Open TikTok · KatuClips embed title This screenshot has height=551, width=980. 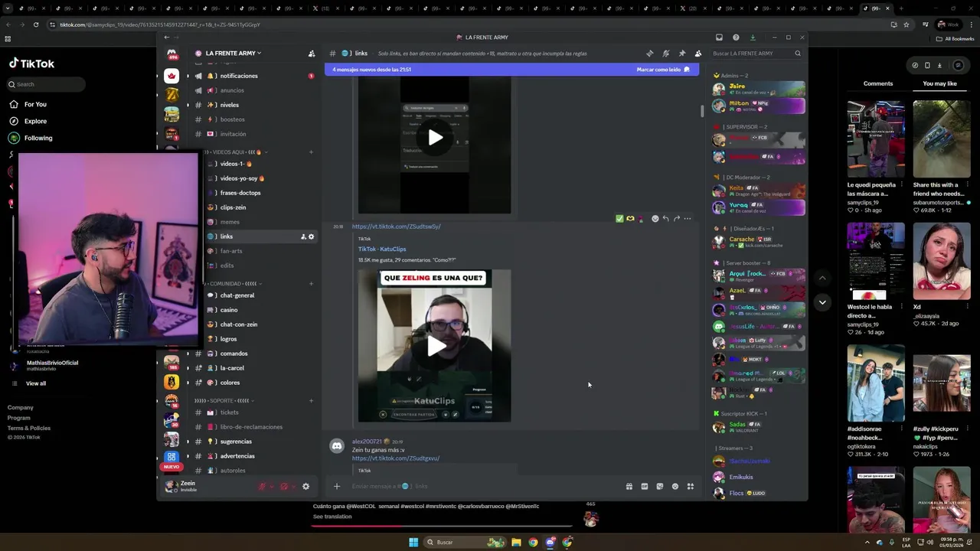pos(382,249)
